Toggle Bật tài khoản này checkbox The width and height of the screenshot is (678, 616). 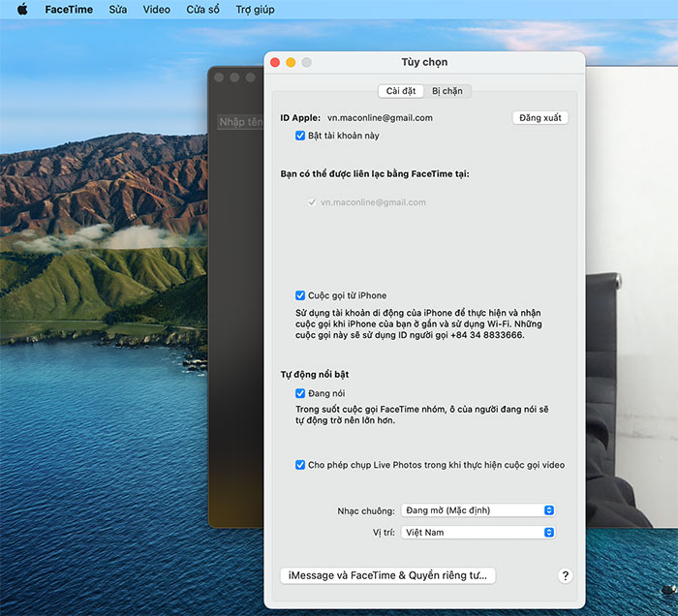(x=300, y=136)
